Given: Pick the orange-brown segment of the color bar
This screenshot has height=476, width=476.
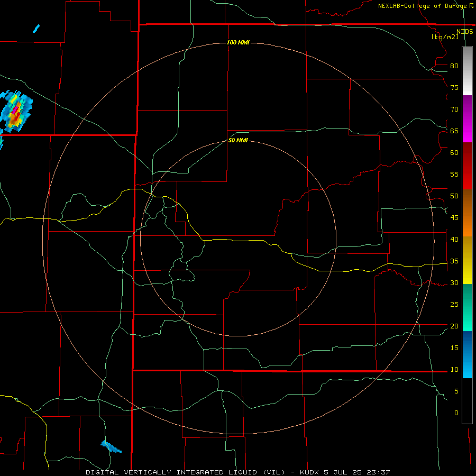Looking at the screenshot, I should click(467, 213).
